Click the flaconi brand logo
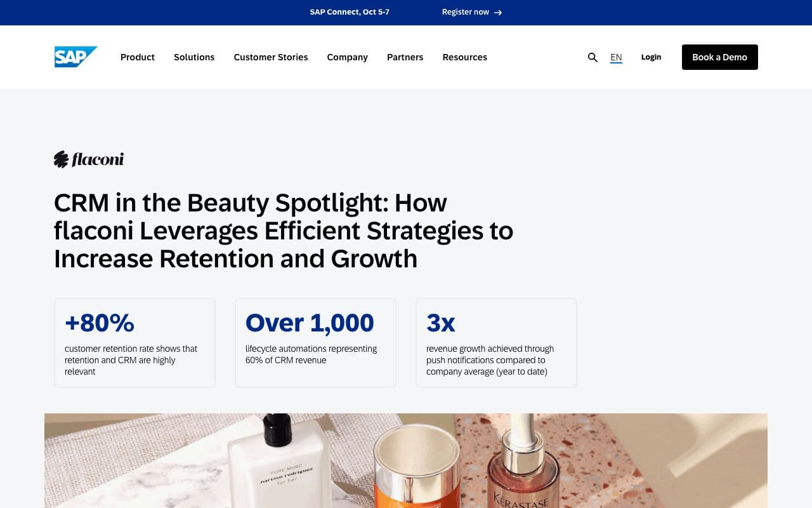This screenshot has height=508, width=812. [x=89, y=159]
